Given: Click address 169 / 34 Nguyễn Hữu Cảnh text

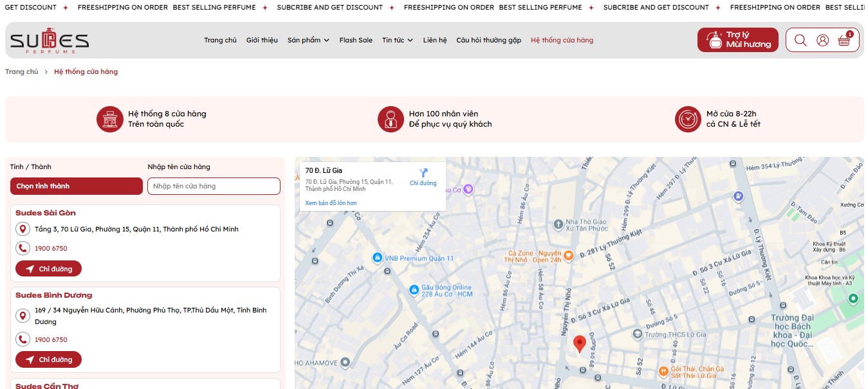Looking at the screenshot, I should click(151, 316).
